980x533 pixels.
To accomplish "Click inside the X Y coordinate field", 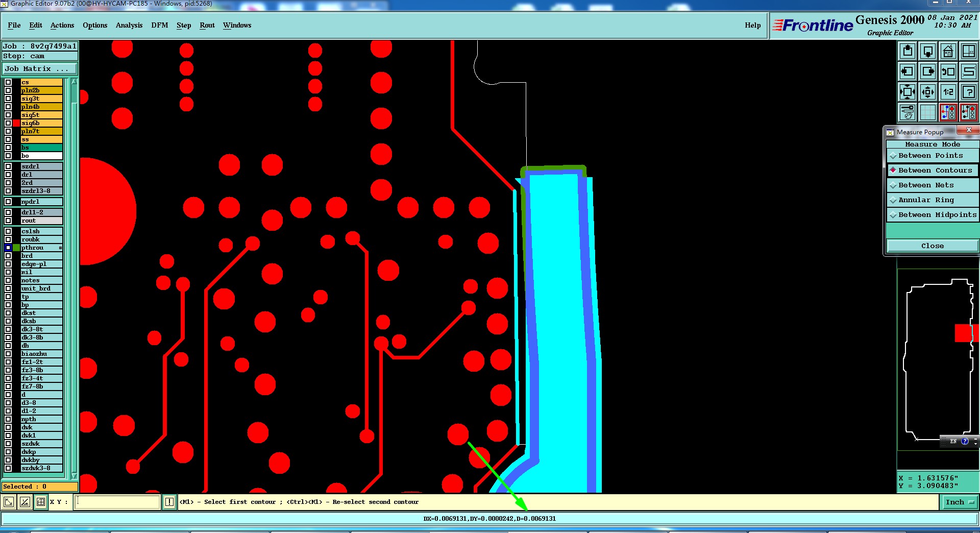I will 117,502.
